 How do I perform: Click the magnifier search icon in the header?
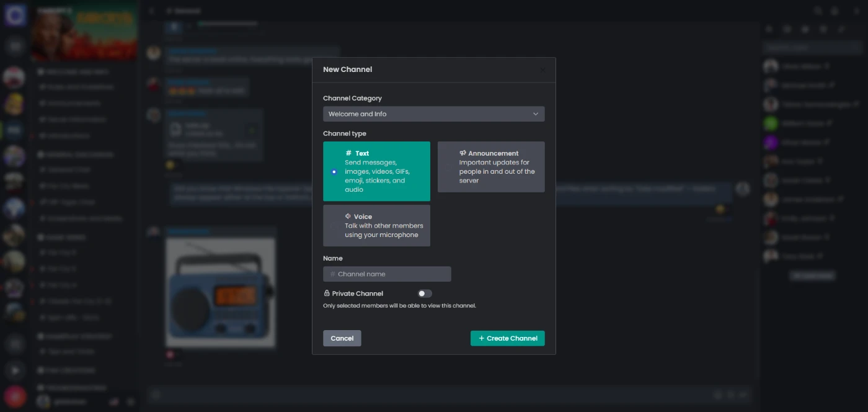(x=818, y=11)
